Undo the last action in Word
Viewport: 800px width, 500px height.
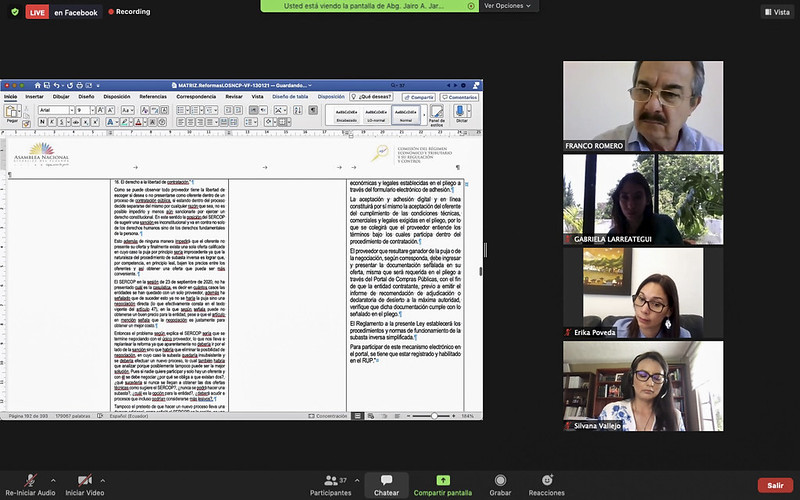[57, 85]
